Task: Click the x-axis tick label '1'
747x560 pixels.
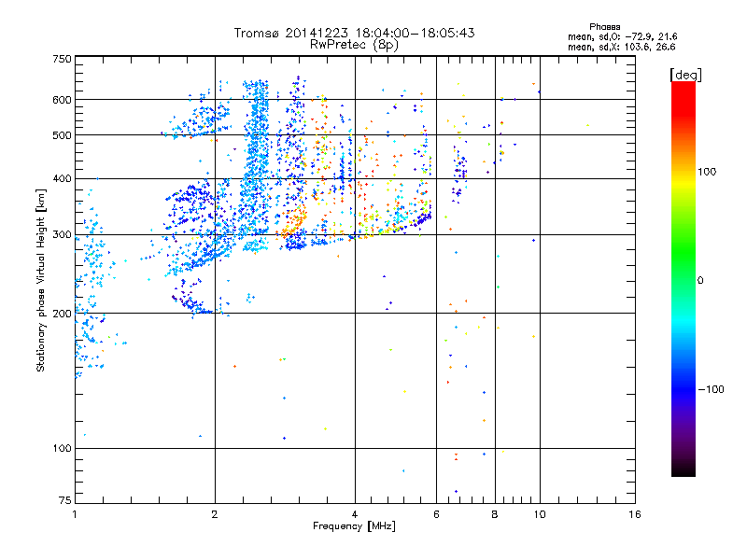Action: [75, 514]
